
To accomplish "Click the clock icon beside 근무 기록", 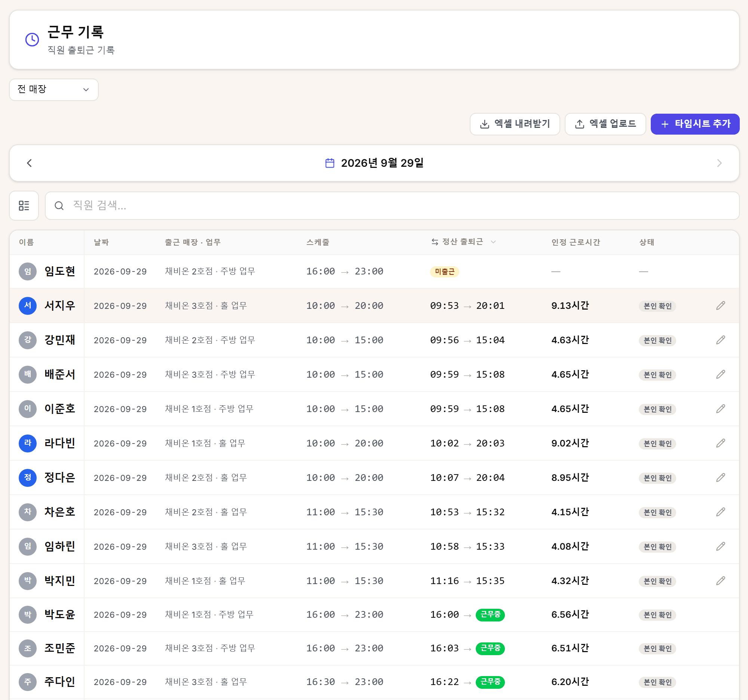I will pyautogui.click(x=32, y=40).
